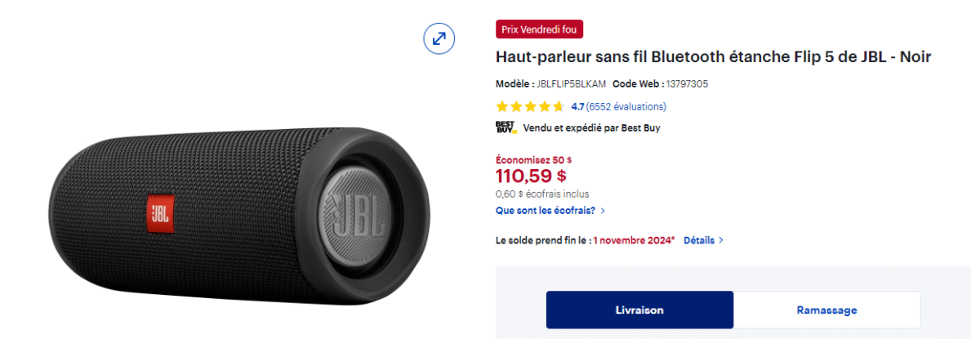
Task: Click the first yellow rating star
Action: pos(502,106)
